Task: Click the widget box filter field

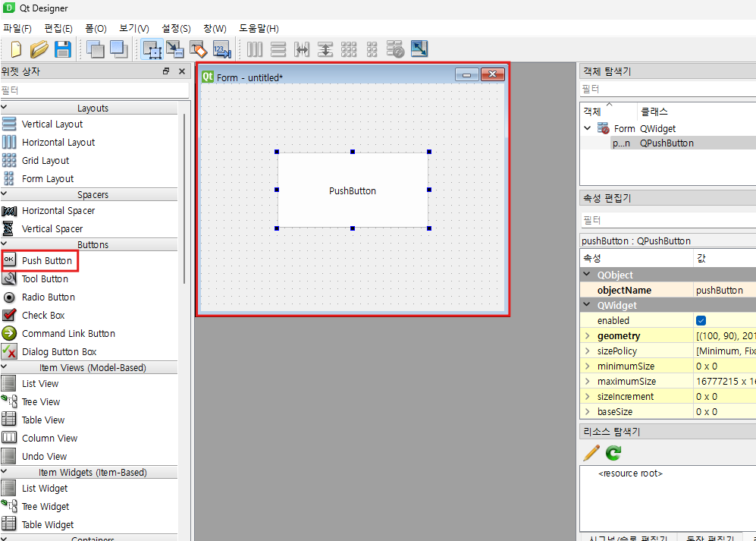Action: (91, 89)
